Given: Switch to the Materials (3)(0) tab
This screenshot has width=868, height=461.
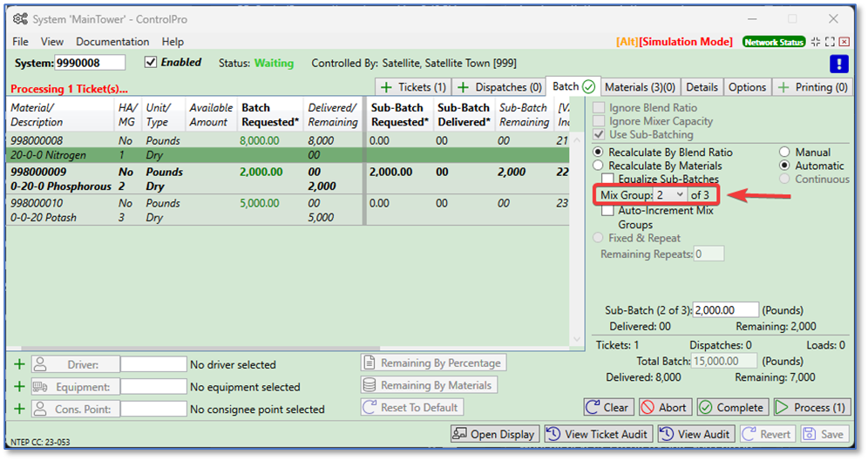Looking at the screenshot, I should click(x=641, y=87).
